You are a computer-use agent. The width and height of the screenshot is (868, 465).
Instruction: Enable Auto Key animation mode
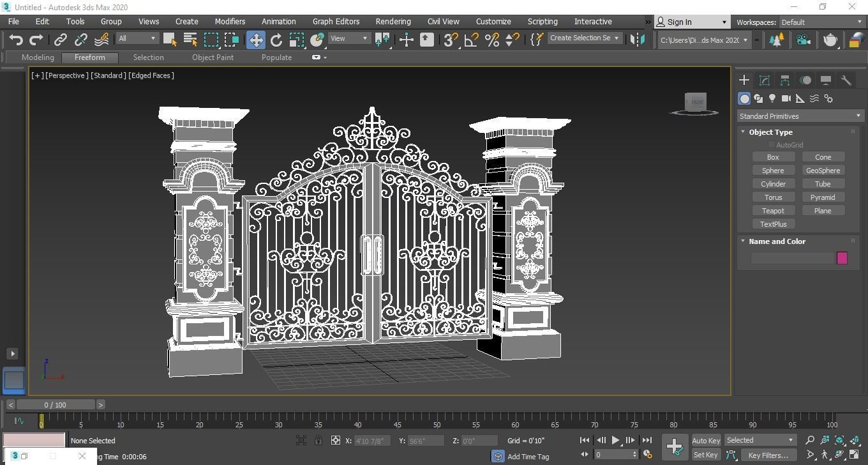(x=705, y=440)
